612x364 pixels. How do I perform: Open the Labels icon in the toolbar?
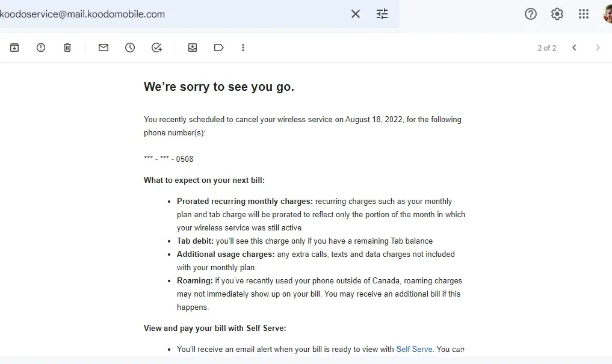(219, 48)
